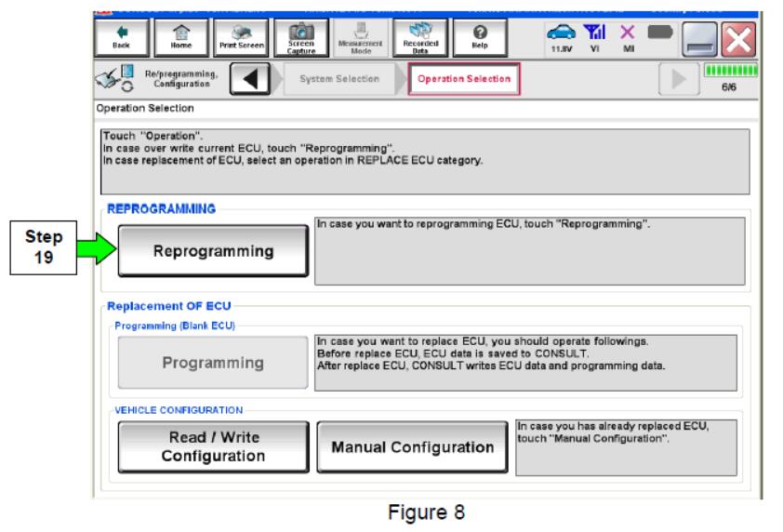Screen dimensions: 783x532
Task: Click the Operation Selection title text
Action: pos(145,108)
